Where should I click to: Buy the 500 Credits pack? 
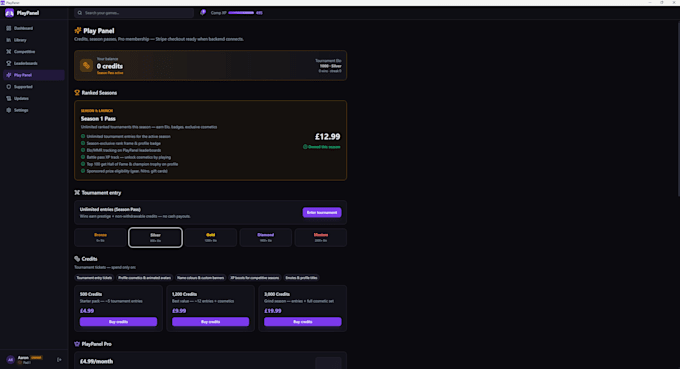click(x=118, y=322)
